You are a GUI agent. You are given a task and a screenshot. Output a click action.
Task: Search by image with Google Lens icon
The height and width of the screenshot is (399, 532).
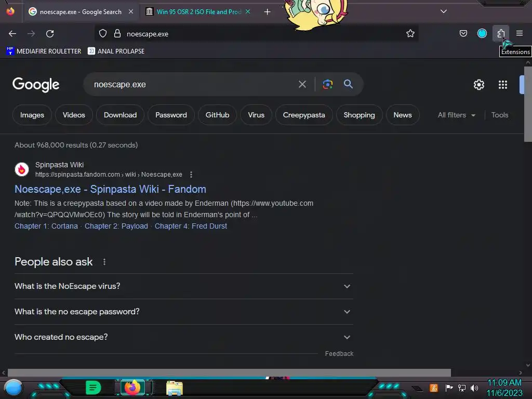327,84
